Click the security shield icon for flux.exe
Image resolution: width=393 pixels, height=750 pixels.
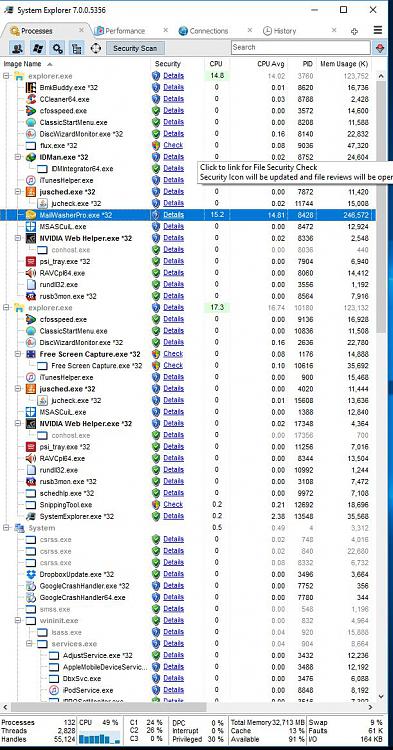pyautogui.click(x=156, y=145)
